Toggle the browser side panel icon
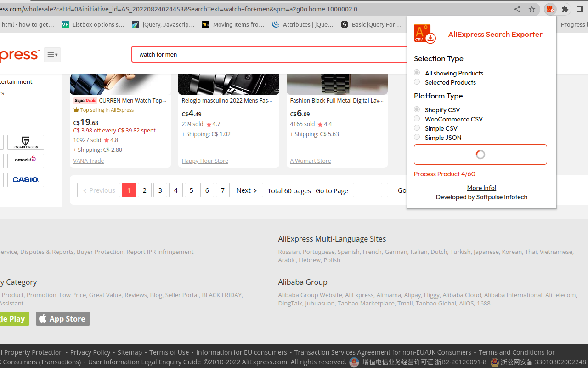588x368 pixels. click(x=580, y=9)
